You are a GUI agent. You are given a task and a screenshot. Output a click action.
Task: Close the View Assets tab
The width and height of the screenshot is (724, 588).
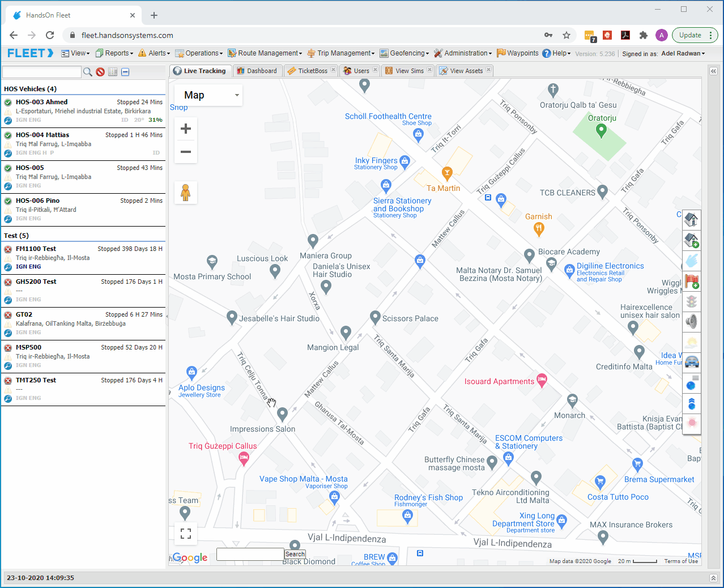click(x=488, y=70)
